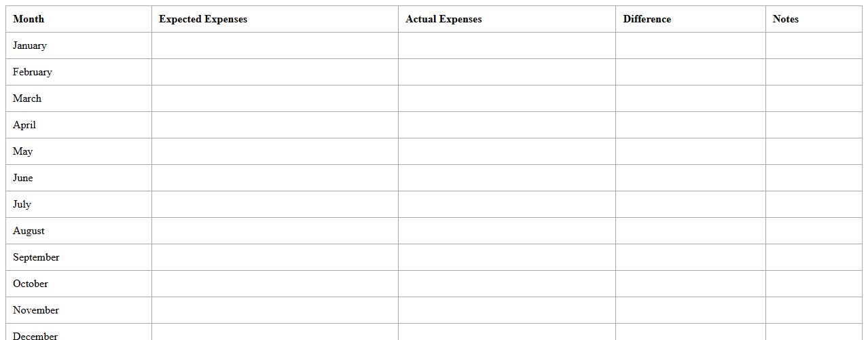Select the February row label
Image resolution: width=868 pixels, height=340 pixels.
tap(33, 72)
